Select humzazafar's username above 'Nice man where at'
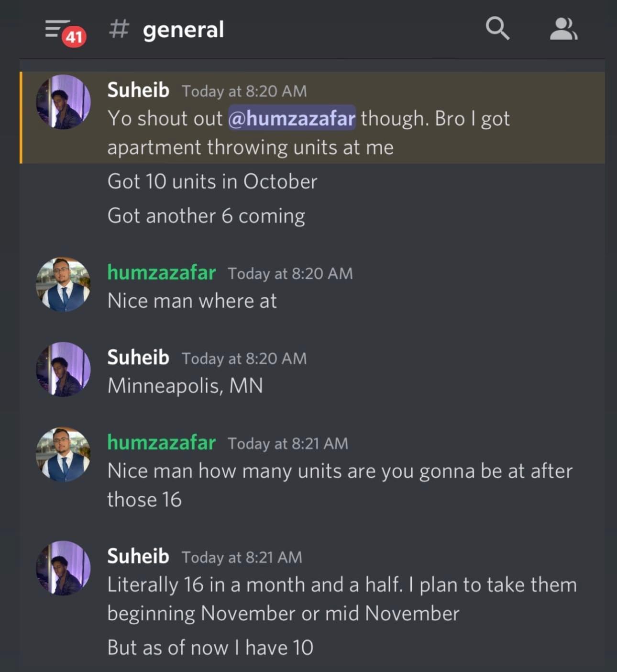This screenshot has width=617, height=672. 161,272
